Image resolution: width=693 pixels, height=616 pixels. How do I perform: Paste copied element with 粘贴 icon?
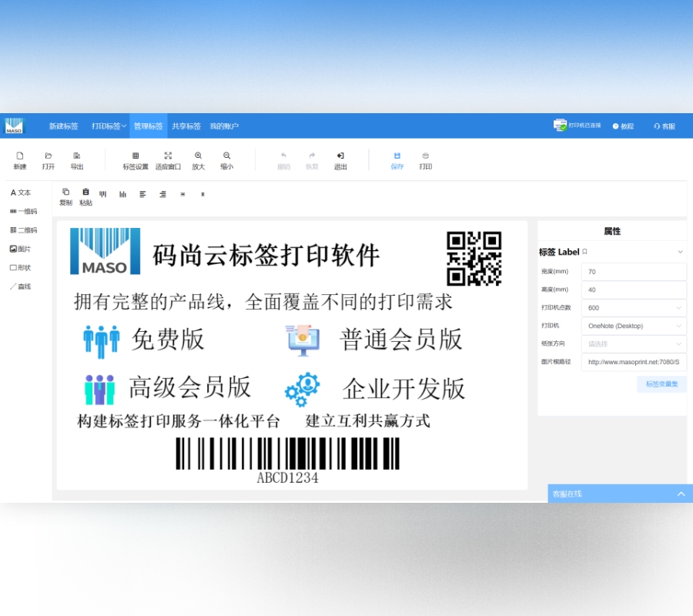point(85,195)
